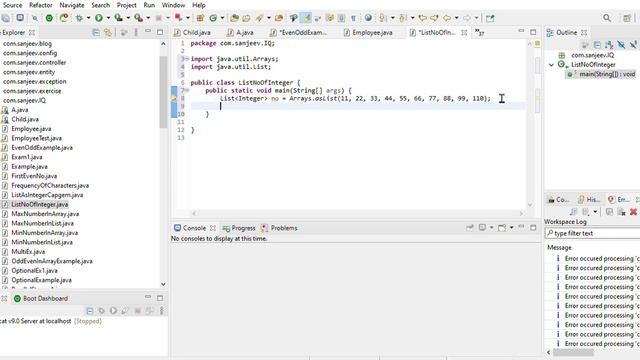Click the Package Explorer vertical scrollbar

pos(163,92)
